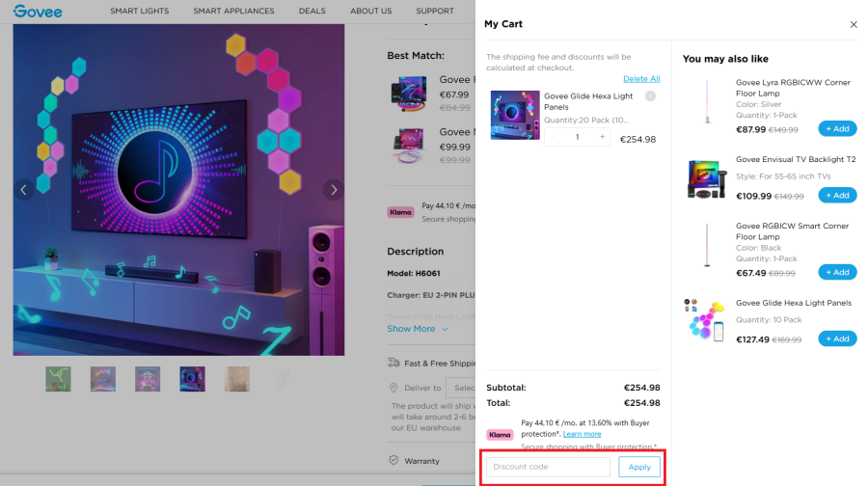The image size is (868, 486).
Task: Remove Govee Glide Hexa item from cart
Action: (650, 95)
